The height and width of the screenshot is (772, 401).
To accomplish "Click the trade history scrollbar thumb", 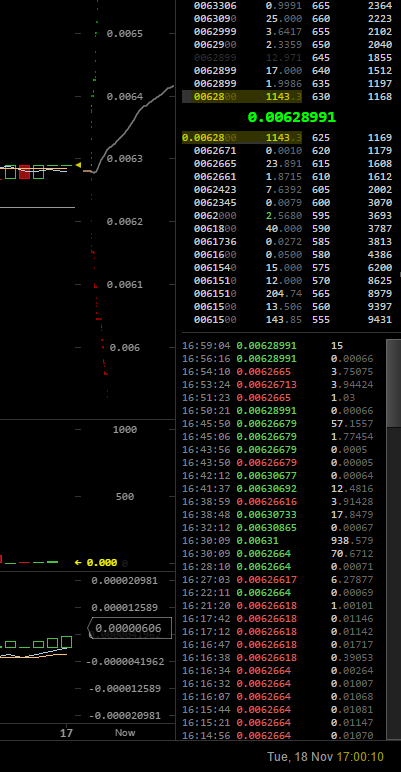I will pyautogui.click(x=394, y=384).
